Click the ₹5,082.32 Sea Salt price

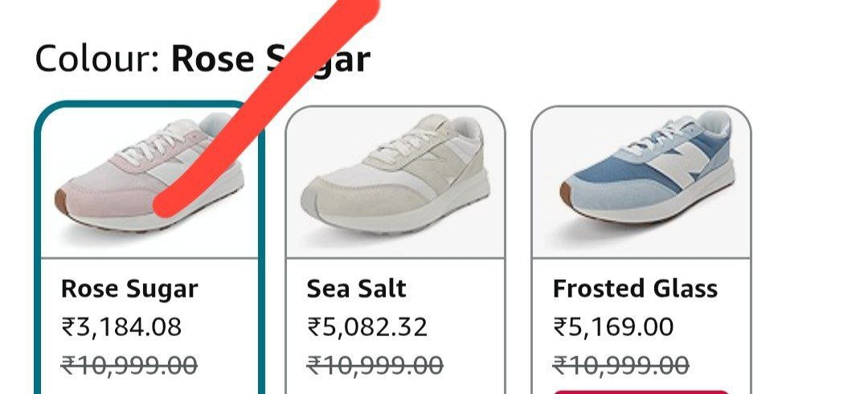coord(367,327)
